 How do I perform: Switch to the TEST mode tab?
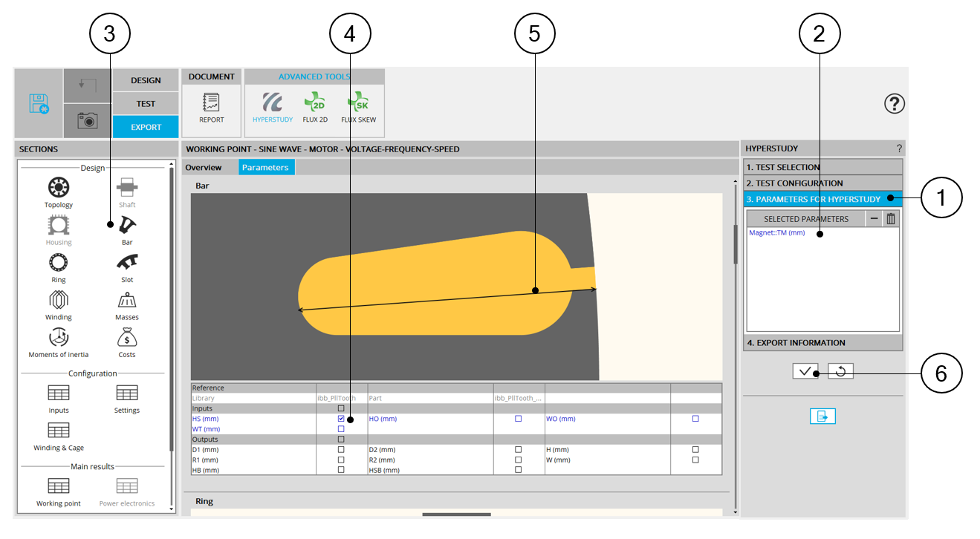tap(146, 104)
